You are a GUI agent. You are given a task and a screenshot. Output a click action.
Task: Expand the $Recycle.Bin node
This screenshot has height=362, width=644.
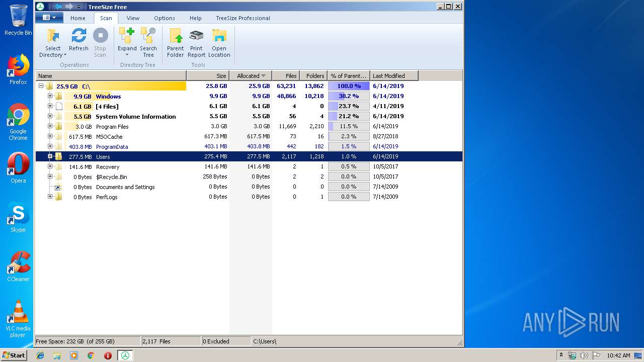click(x=50, y=176)
